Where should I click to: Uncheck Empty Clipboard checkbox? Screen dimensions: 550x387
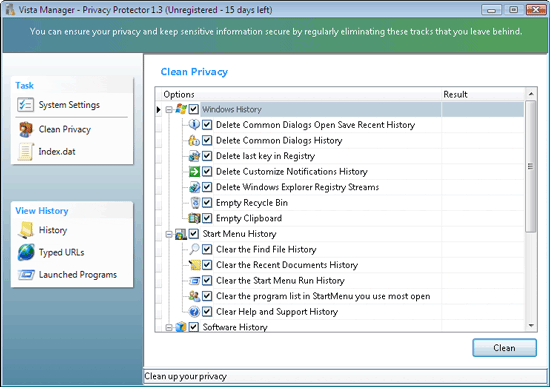point(207,218)
